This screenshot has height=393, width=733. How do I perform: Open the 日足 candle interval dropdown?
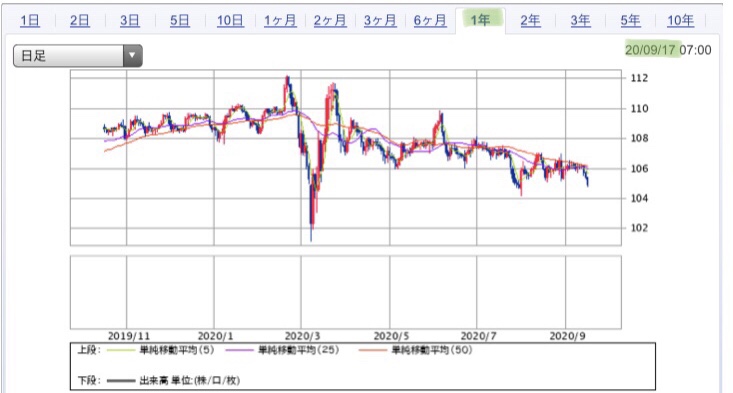78,56
